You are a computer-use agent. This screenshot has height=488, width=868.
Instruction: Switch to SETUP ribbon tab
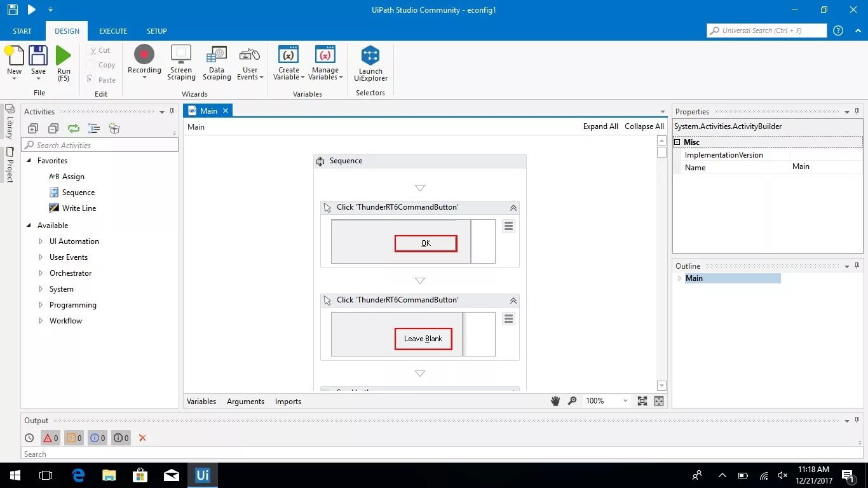point(157,31)
